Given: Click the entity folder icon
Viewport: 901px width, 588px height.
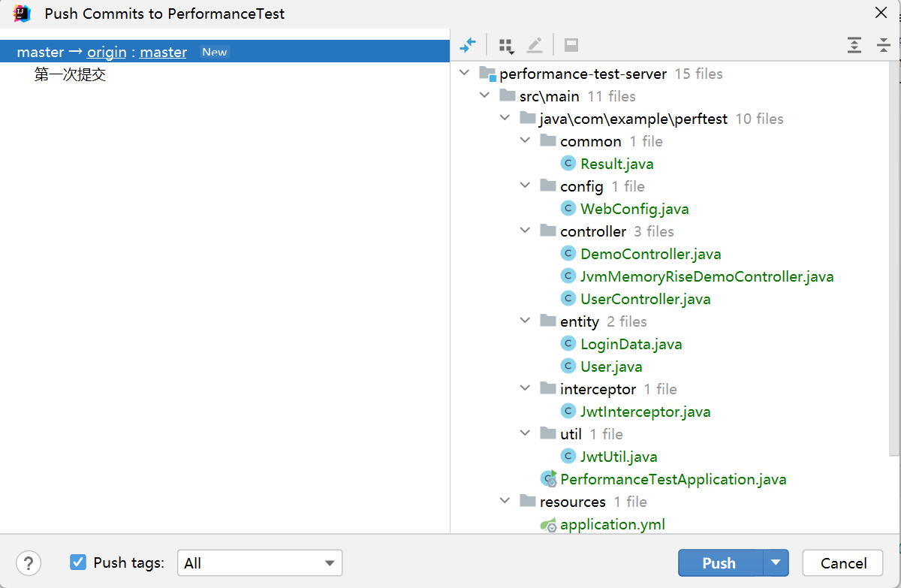Looking at the screenshot, I should point(548,321).
